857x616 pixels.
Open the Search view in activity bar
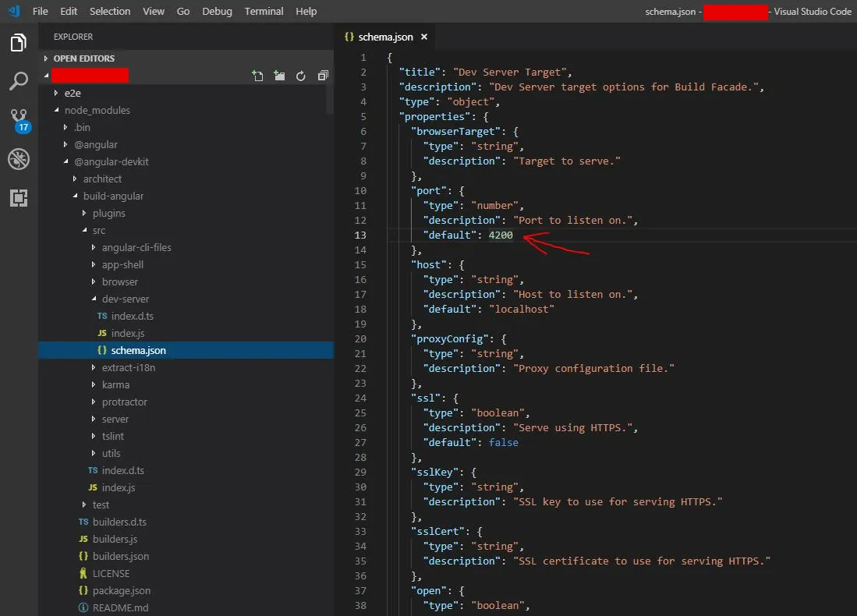pyautogui.click(x=19, y=81)
